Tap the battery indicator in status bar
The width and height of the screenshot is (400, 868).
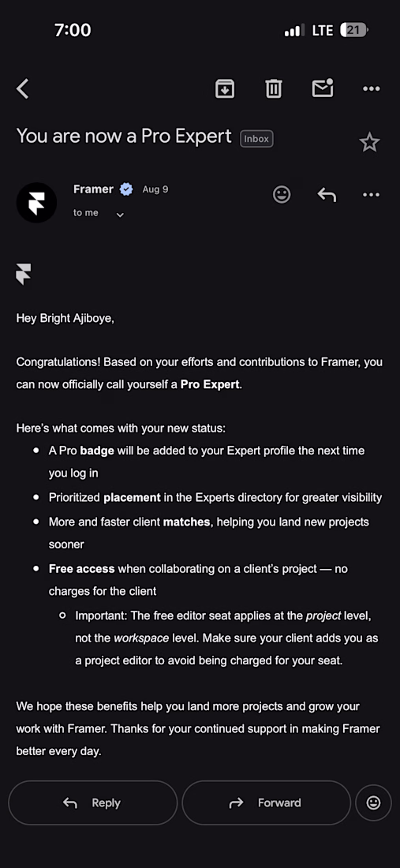354,30
